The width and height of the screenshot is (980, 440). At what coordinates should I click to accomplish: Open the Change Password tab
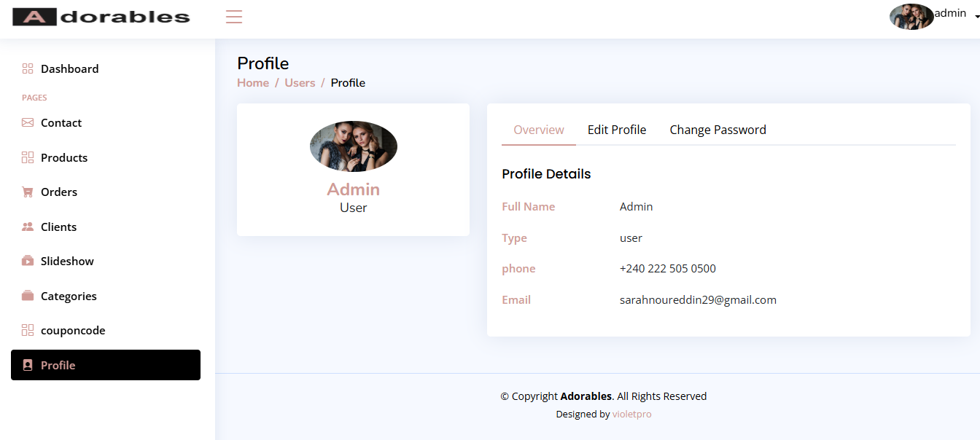(x=717, y=130)
